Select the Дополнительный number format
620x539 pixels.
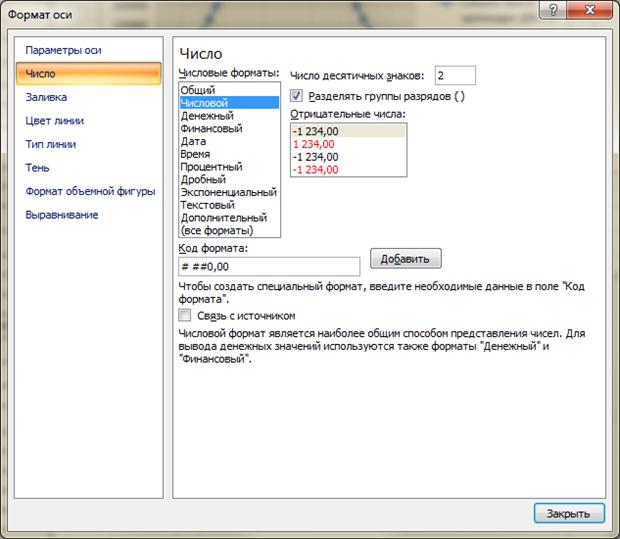click(x=229, y=217)
